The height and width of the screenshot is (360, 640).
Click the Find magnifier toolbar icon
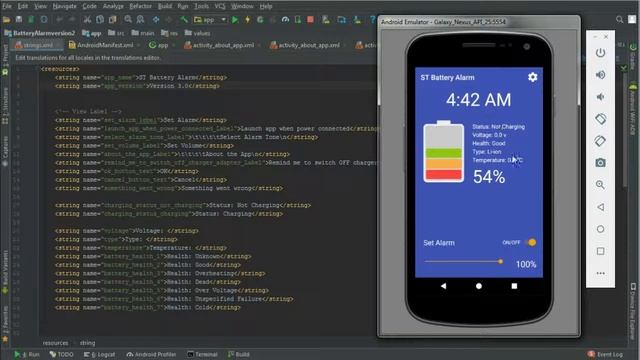click(128, 19)
